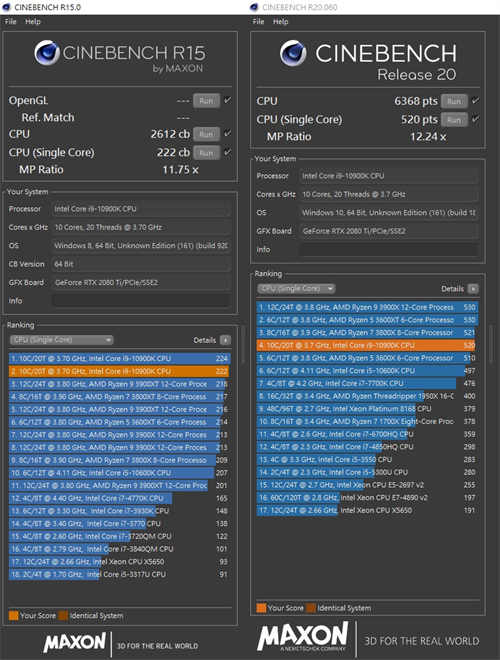Run CPU (Single Core) test in R15
Screen dimensions: 500x660
point(206,152)
